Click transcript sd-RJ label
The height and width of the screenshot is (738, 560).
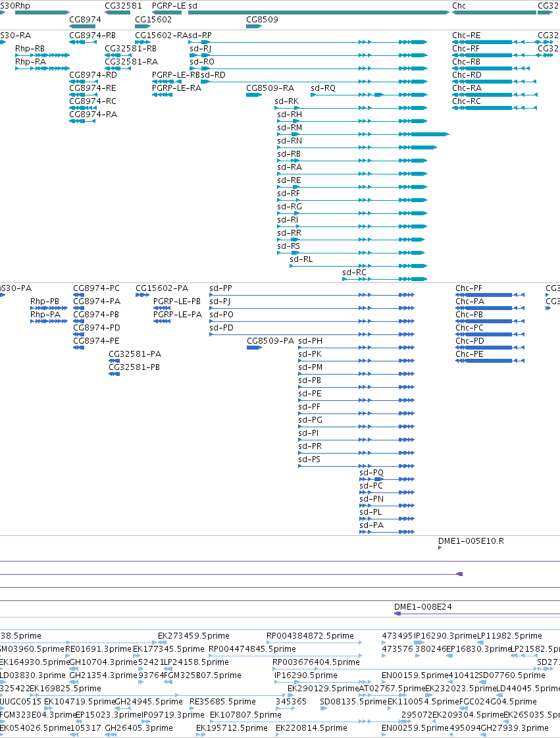(201, 49)
